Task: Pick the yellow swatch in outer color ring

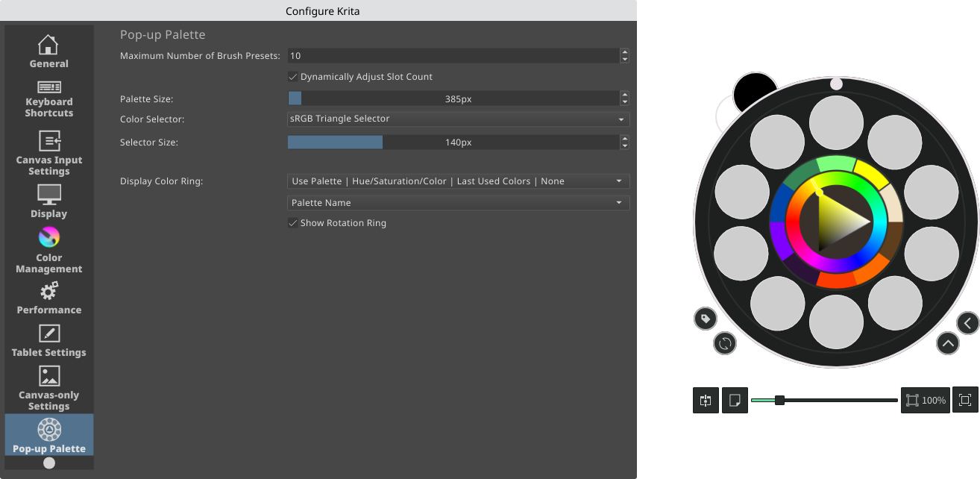Action: pyautogui.click(x=871, y=174)
